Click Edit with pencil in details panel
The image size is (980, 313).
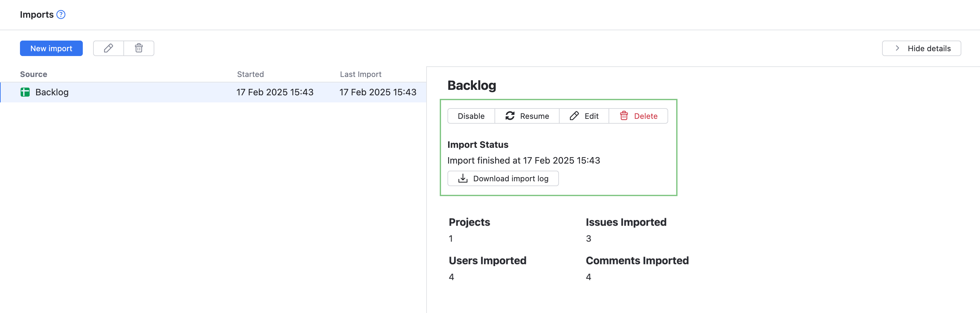pos(584,116)
